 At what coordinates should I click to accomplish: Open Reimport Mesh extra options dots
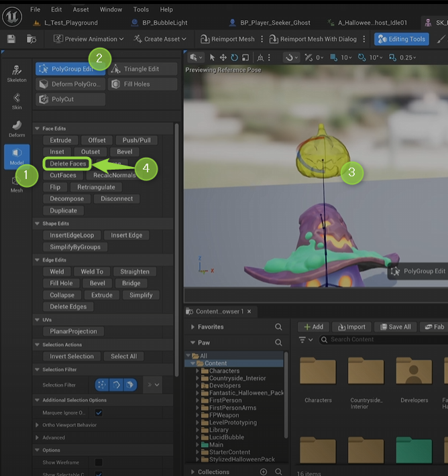262,39
